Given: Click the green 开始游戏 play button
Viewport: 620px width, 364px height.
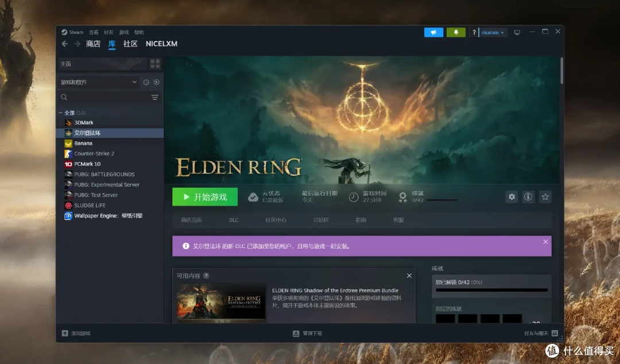Looking at the screenshot, I should [205, 196].
